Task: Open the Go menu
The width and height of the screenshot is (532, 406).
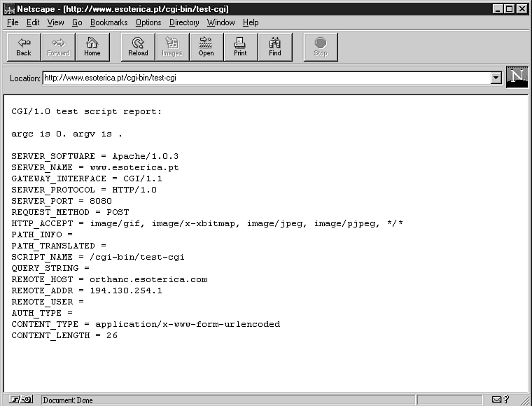Action: 77,22
